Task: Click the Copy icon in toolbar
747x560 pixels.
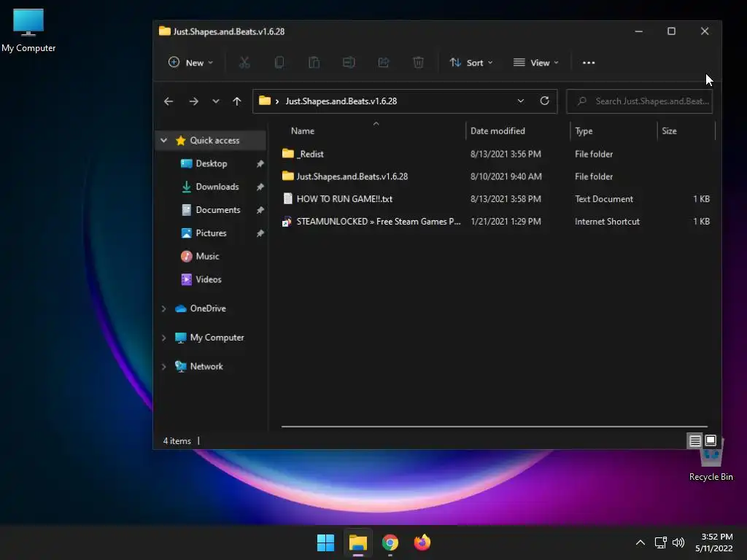Action: [x=279, y=63]
